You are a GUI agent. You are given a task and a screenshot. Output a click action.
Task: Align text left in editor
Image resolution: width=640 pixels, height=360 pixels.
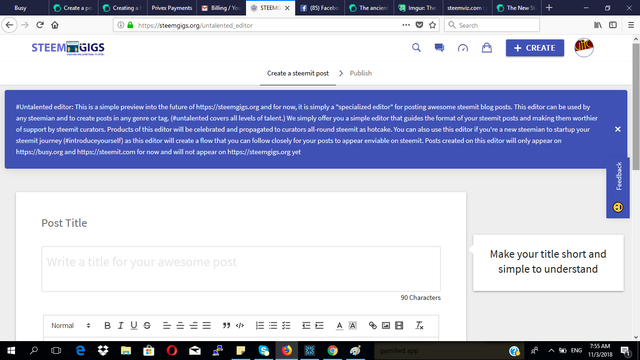tap(167, 325)
